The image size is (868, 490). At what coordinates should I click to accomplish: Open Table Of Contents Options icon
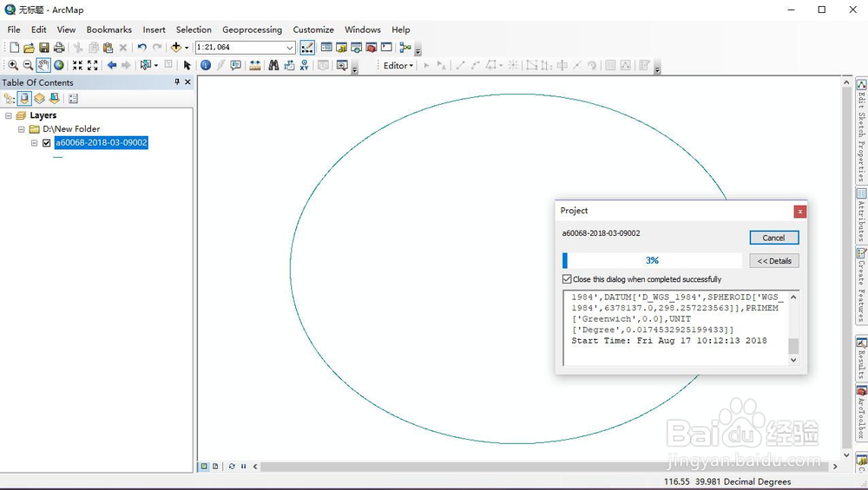click(x=73, y=99)
